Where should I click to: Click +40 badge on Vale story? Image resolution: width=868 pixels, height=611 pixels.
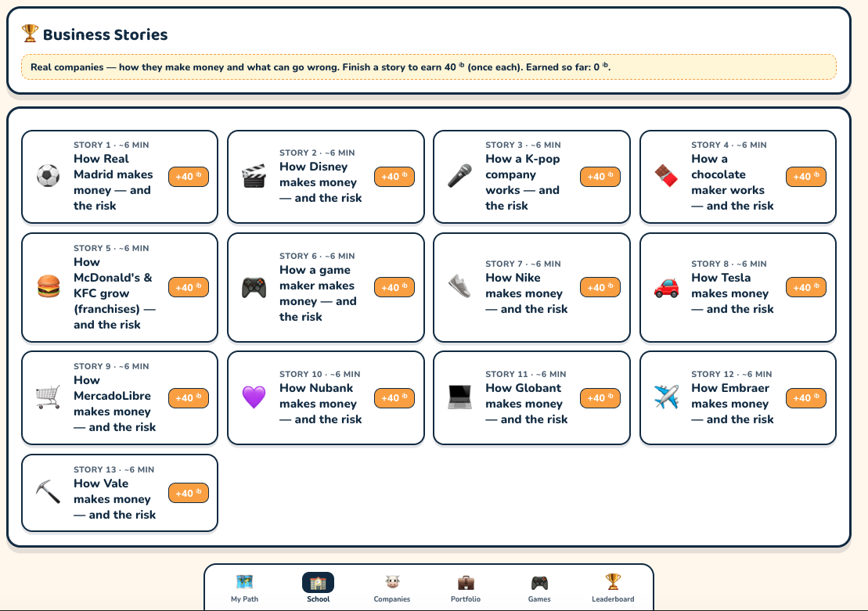pyautogui.click(x=189, y=493)
